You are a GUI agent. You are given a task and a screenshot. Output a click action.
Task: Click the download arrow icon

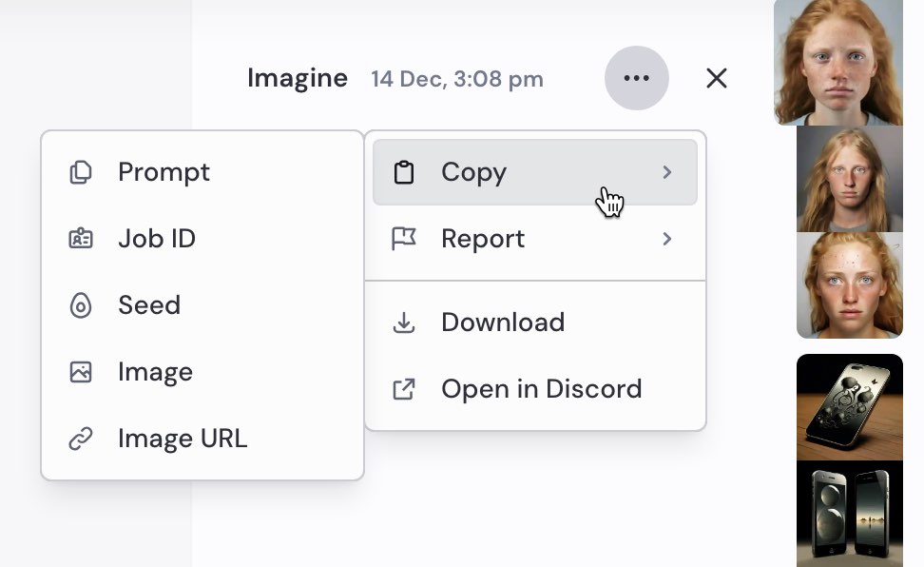(x=404, y=323)
